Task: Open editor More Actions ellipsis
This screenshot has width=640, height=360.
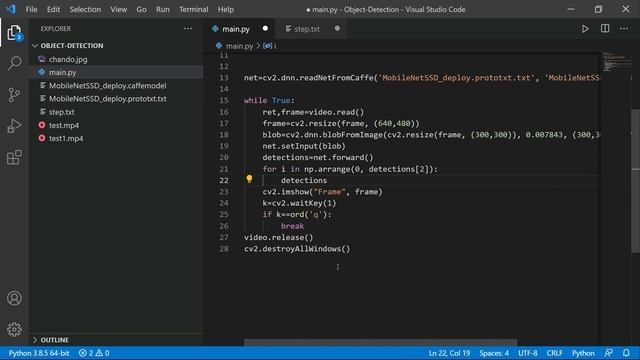Action: (x=624, y=29)
